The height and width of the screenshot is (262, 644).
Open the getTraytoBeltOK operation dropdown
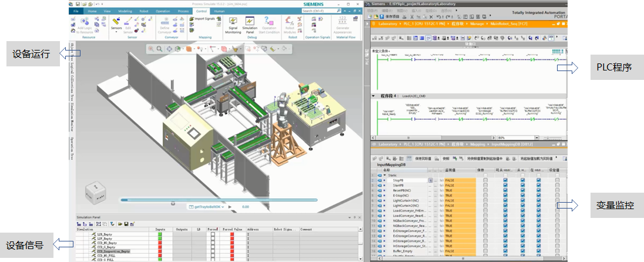click(222, 207)
